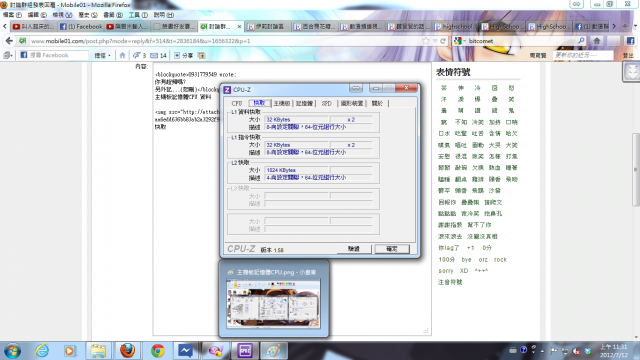640x360 pixels.
Task: Click the CPU-Z purple chip taskbar icon
Action: [x=244, y=351]
